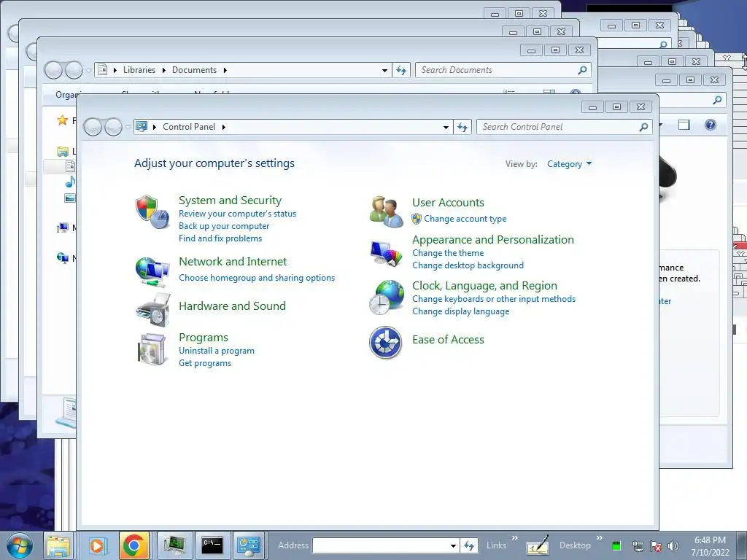The image size is (747, 560).
Task: Click the Control Panel icon in address bar
Action: (x=142, y=127)
